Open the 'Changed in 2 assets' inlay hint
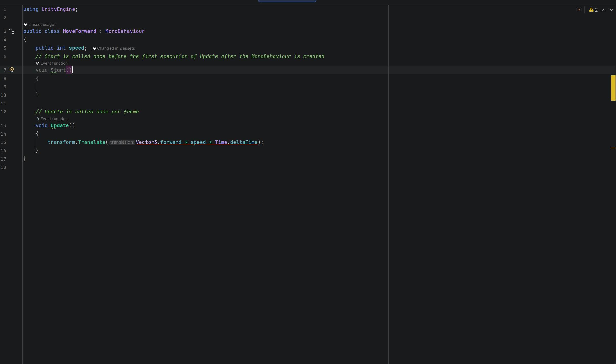This screenshot has height=364, width=616. coord(116,48)
